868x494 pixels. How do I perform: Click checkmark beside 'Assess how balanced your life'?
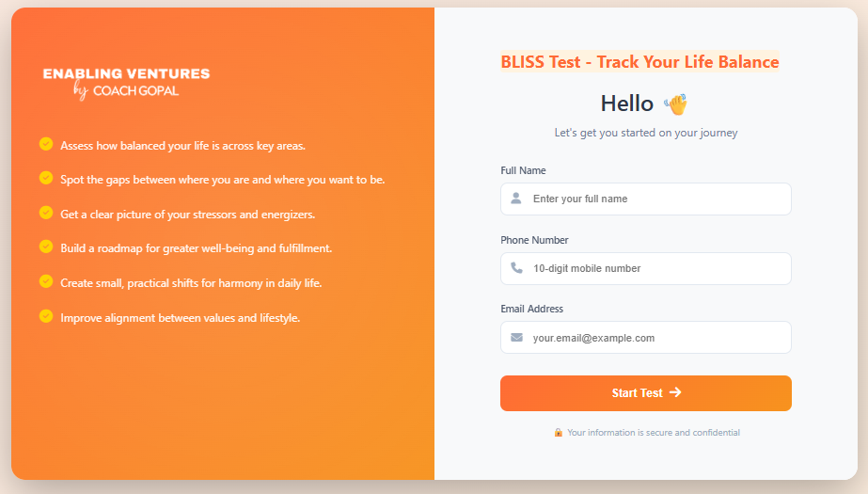click(46, 144)
